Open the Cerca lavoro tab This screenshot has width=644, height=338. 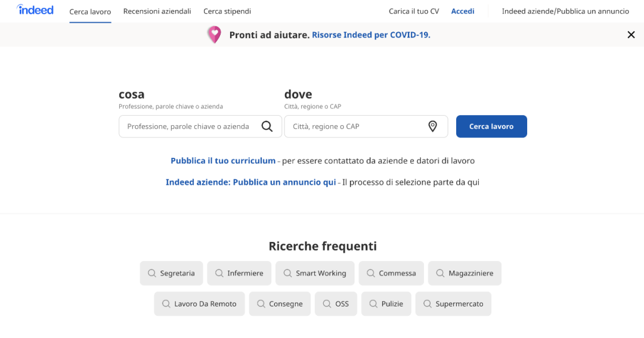[90, 11]
